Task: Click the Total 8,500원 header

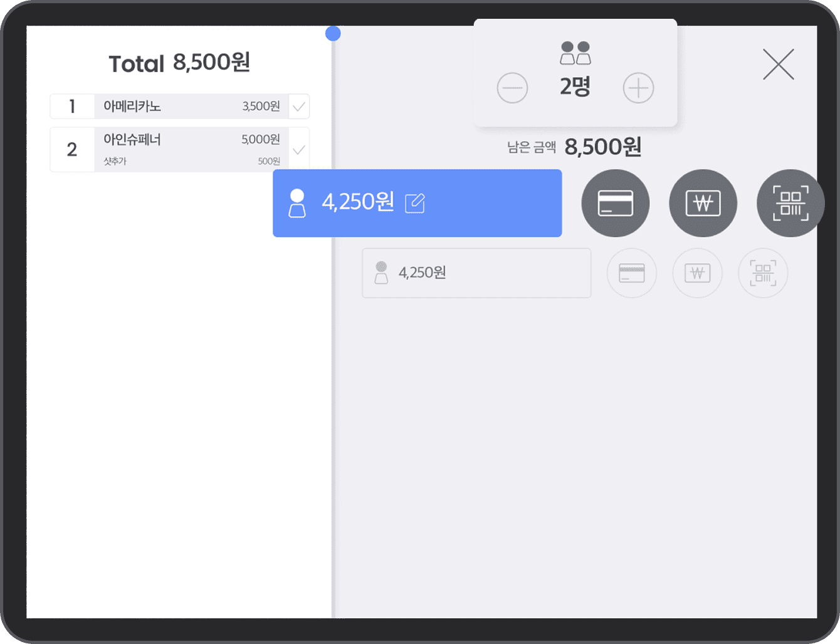Action: 179,63
